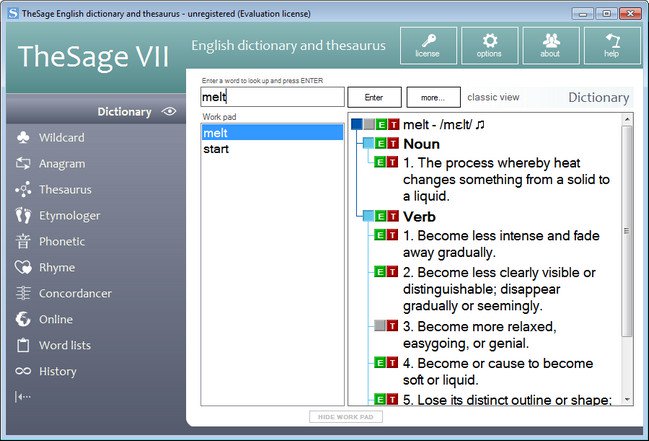Click the green E icon beside 'The process whereby heat'
649x441 pixels.
pos(380,161)
